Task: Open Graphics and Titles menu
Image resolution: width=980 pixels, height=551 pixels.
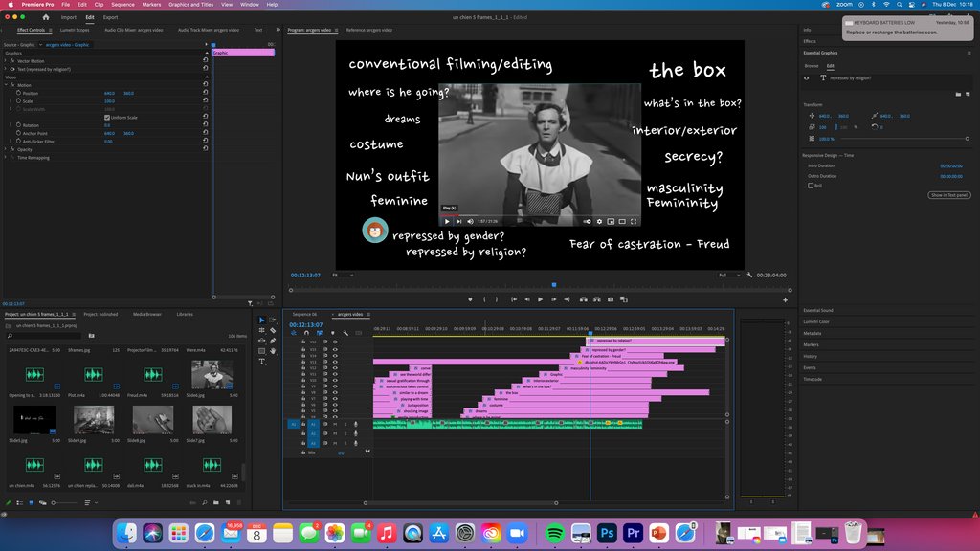Action: click(190, 5)
